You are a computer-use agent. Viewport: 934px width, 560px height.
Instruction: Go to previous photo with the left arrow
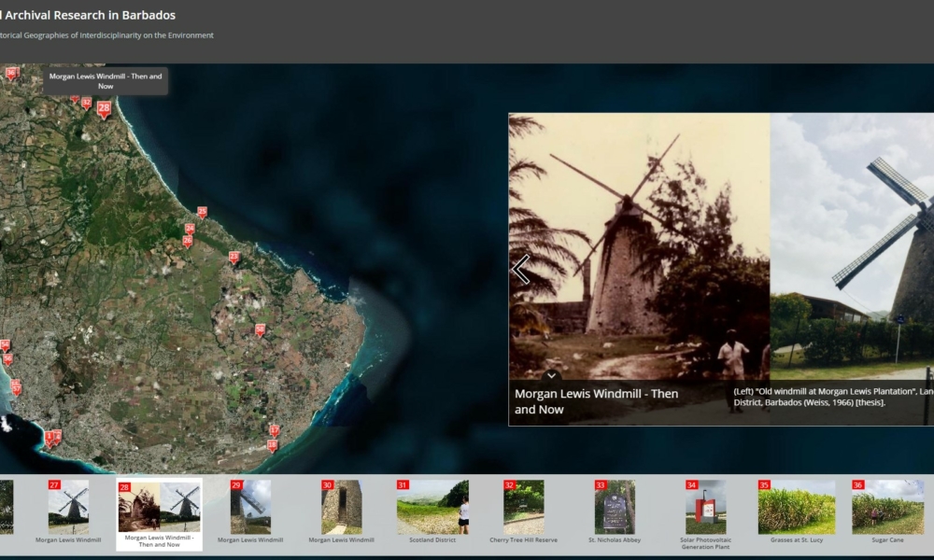(x=521, y=270)
